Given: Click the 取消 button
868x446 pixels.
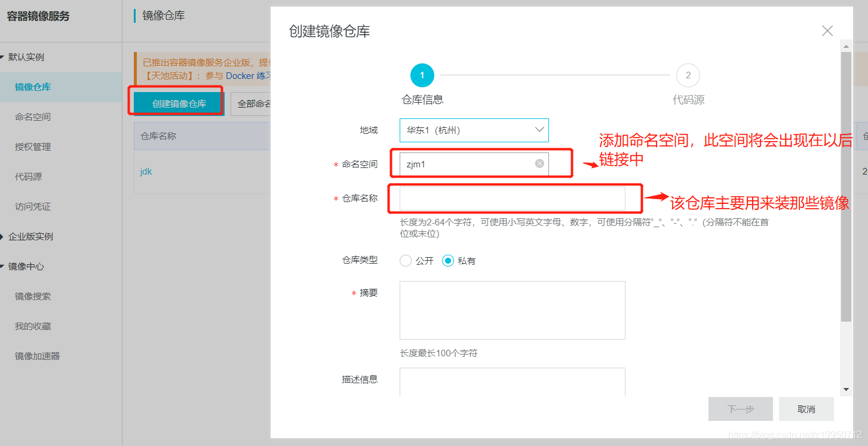Looking at the screenshot, I should click(x=806, y=409).
